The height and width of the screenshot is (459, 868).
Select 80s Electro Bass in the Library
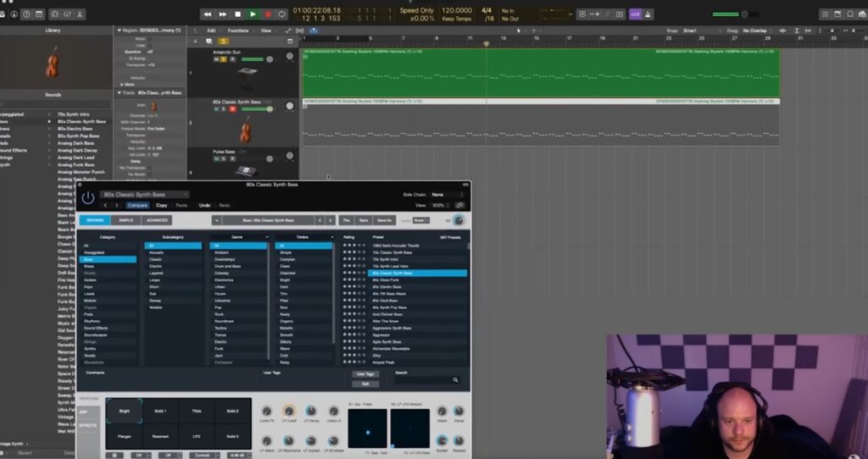click(x=75, y=129)
